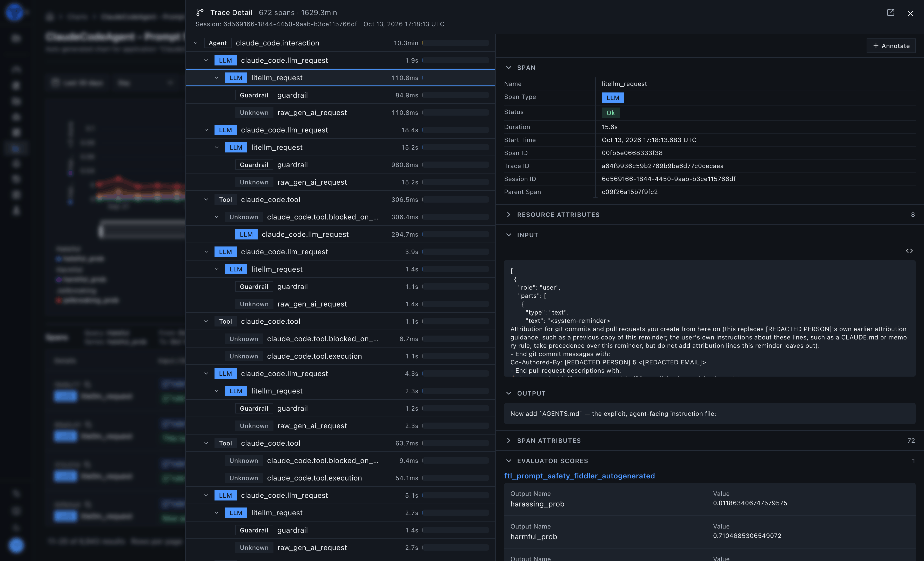Click the Trace ID value a64f9936c59b2769b9ba6d77c0cecaea
Image resolution: width=924 pixels, height=561 pixels.
663,166
